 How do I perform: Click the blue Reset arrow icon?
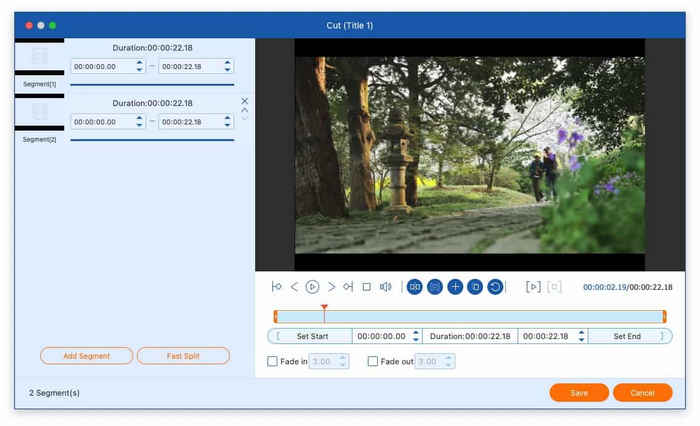pos(494,287)
